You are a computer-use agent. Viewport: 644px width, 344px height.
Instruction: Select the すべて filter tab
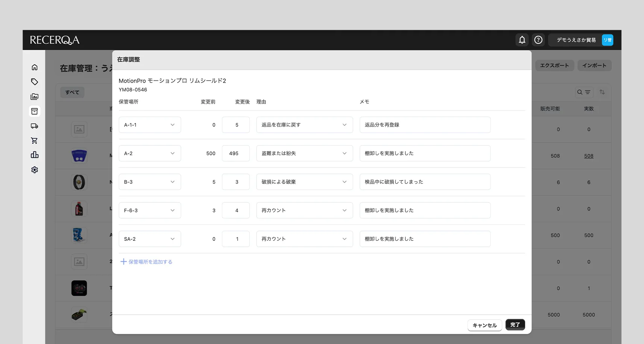[x=72, y=92]
